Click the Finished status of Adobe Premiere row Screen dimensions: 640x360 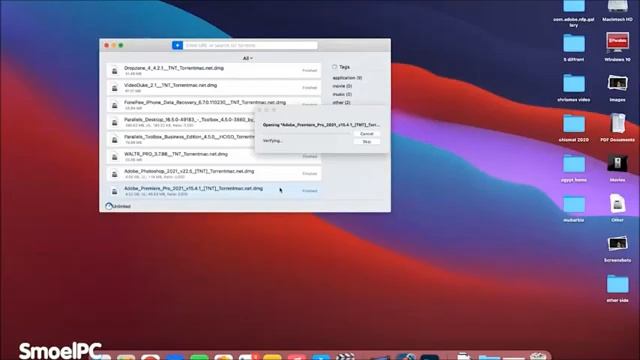[309, 191]
